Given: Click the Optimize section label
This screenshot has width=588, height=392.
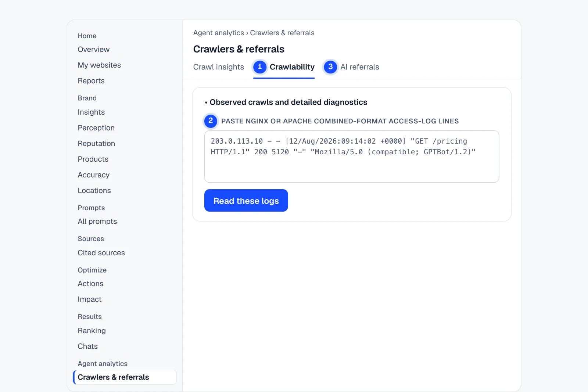Looking at the screenshot, I should [x=92, y=270].
